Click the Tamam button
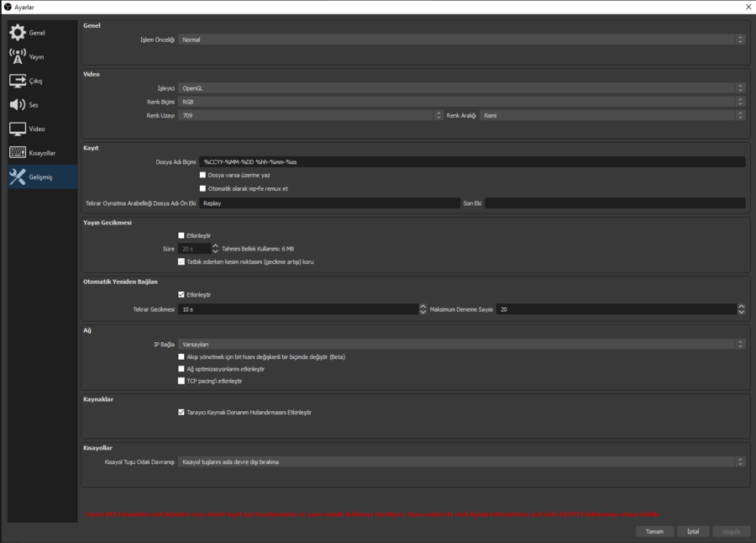 (x=654, y=531)
